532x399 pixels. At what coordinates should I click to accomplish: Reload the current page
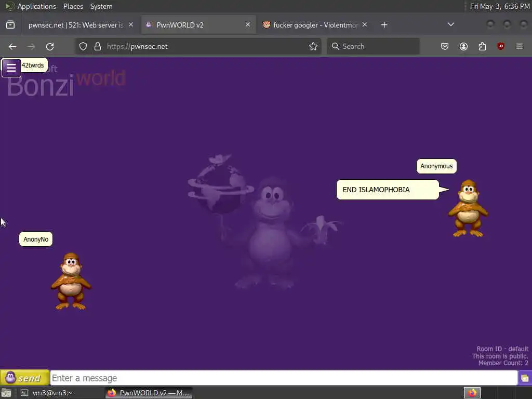pyautogui.click(x=50, y=46)
